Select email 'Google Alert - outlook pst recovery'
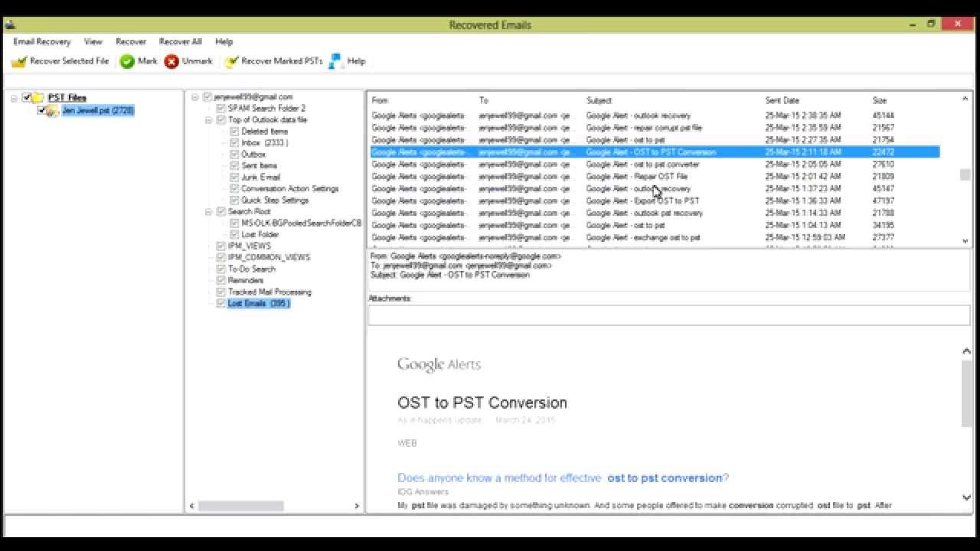980x551 pixels. pos(655,214)
